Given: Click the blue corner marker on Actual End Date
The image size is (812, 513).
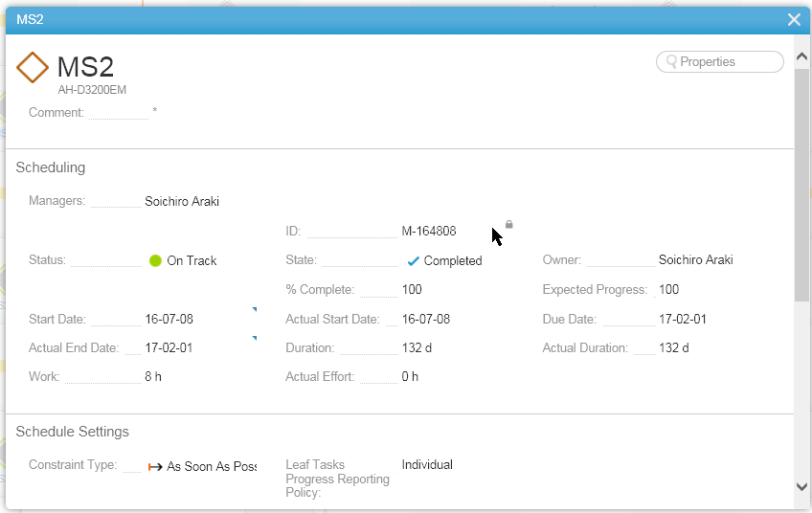Looking at the screenshot, I should 255,338.
